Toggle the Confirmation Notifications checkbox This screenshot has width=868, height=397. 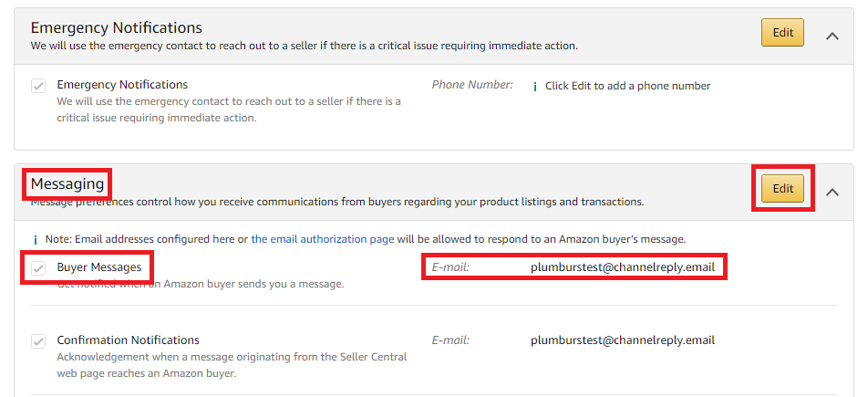(x=38, y=341)
